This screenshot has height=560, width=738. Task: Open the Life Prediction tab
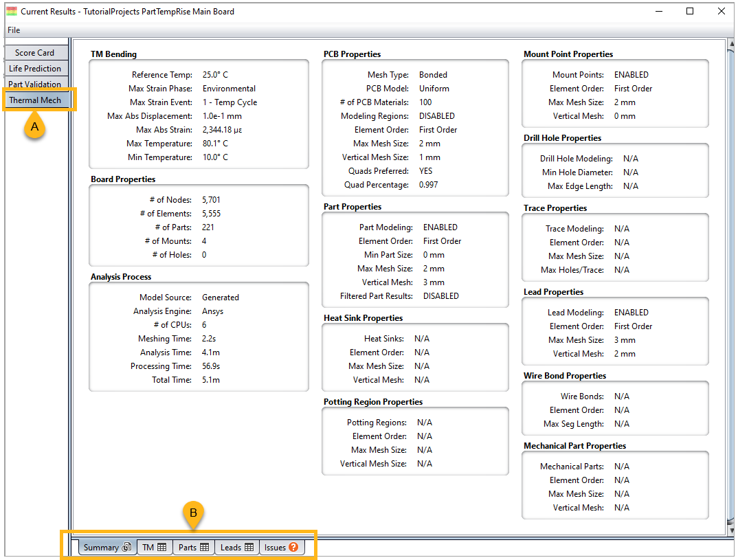pos(35,69)
